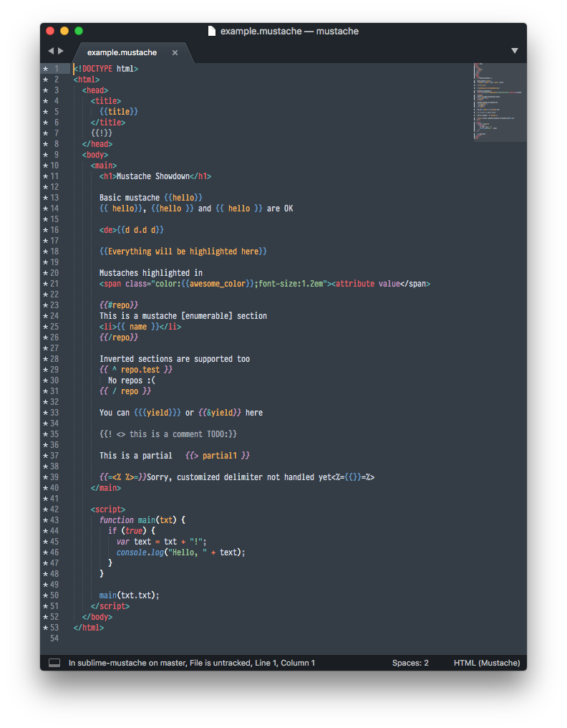This screenshot has height=728, width=567.
Task: Click the forward navigation arrow in tab bar
Action: [x=60, y=51]
